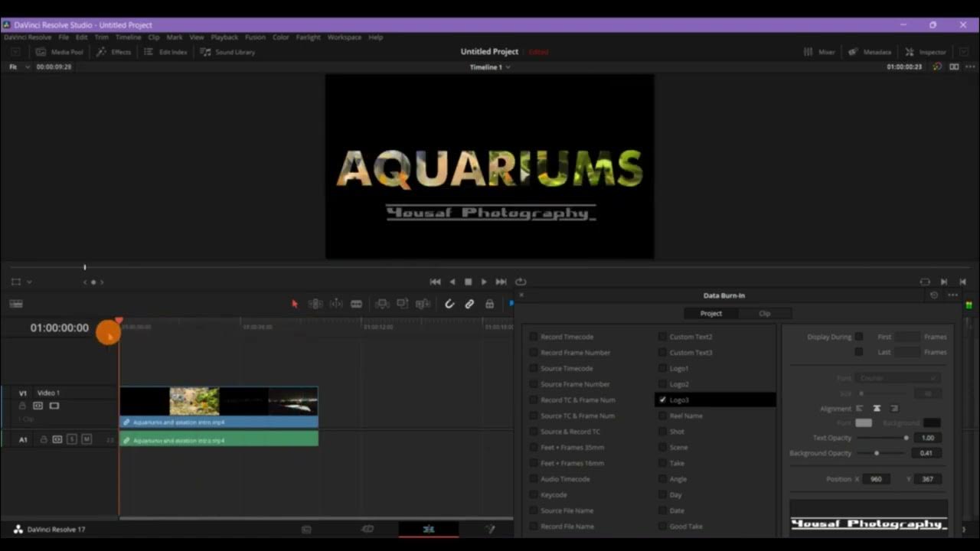Viewport: 980px width, 551px height.
Task: Open the Effects panel
Action: click(114, 52)
